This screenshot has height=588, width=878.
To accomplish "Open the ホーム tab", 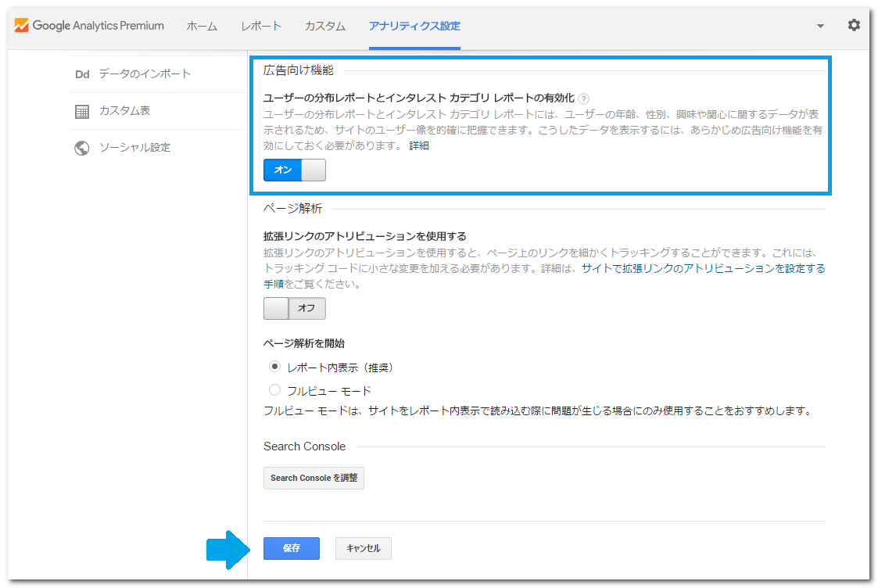I will coord(202,26).
